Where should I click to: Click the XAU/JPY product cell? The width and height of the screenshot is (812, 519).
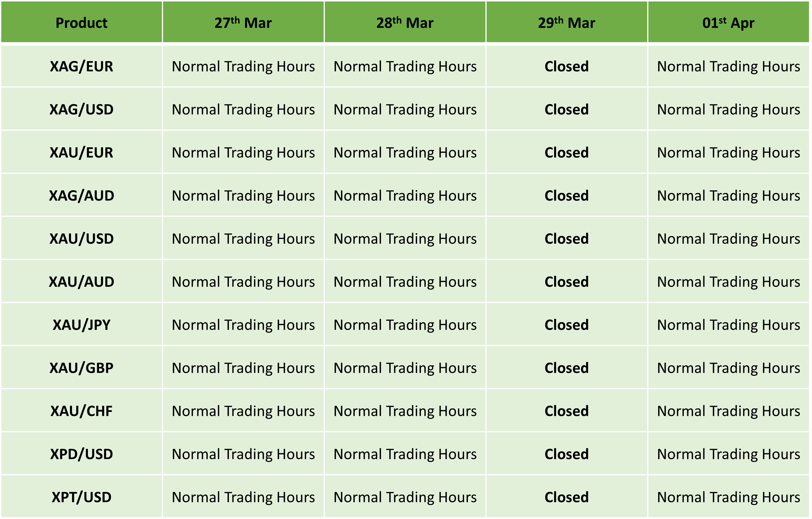[x=81, y=325]
